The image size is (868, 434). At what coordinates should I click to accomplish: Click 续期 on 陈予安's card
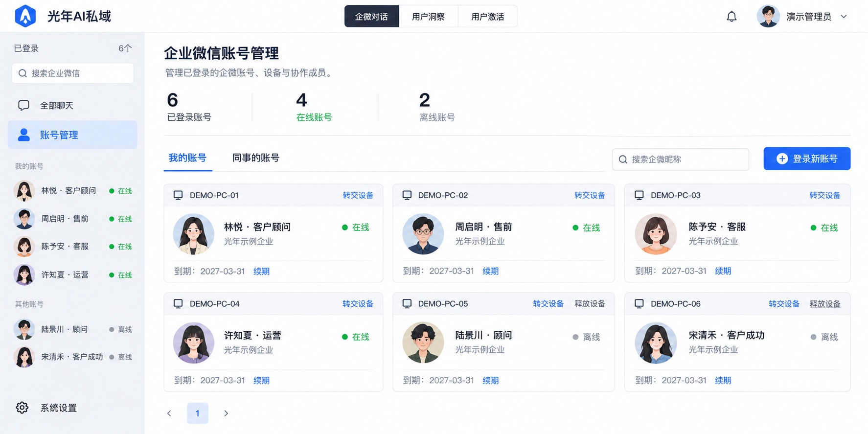[x=723, y=271]
